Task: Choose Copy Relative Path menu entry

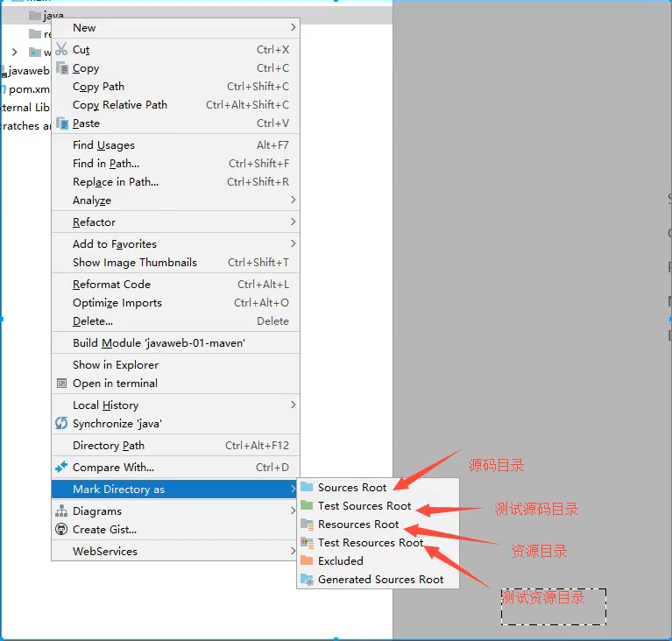Action: (175, 105)
